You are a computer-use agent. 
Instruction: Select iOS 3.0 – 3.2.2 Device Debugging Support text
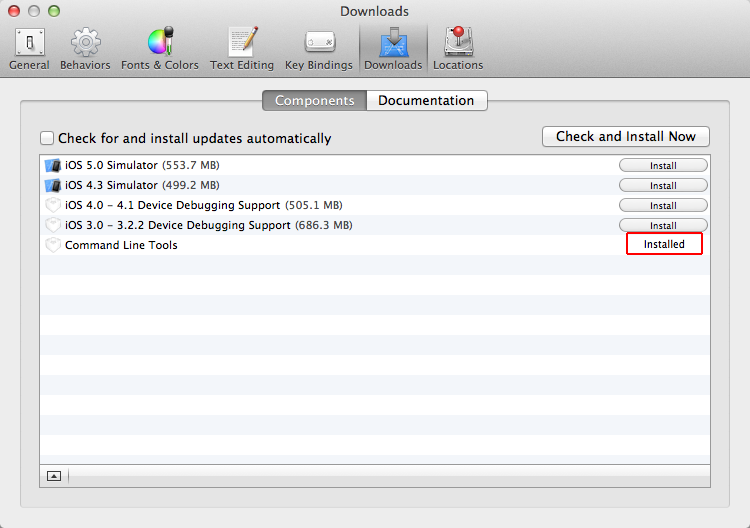click(209, 225)
